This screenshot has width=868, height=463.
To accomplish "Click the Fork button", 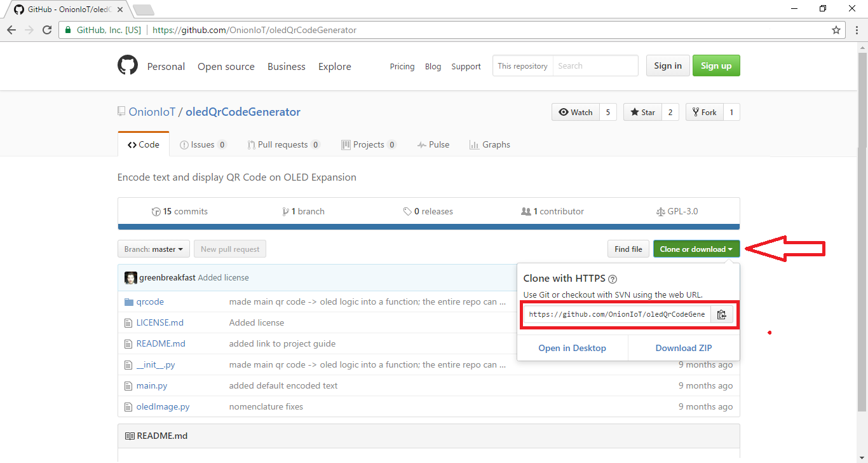I will pos(704,112).
